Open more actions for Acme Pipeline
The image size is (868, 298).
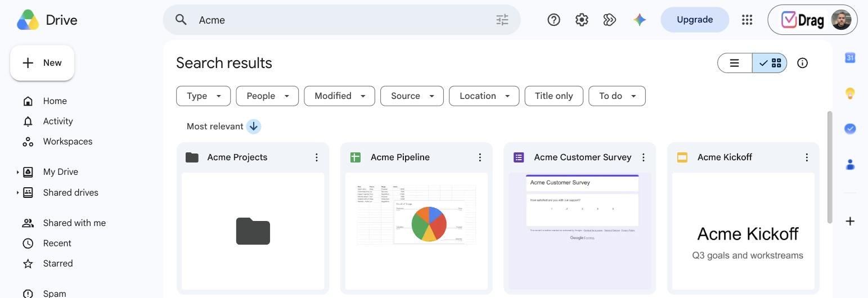pyautogui.click(x=480, y=157)
